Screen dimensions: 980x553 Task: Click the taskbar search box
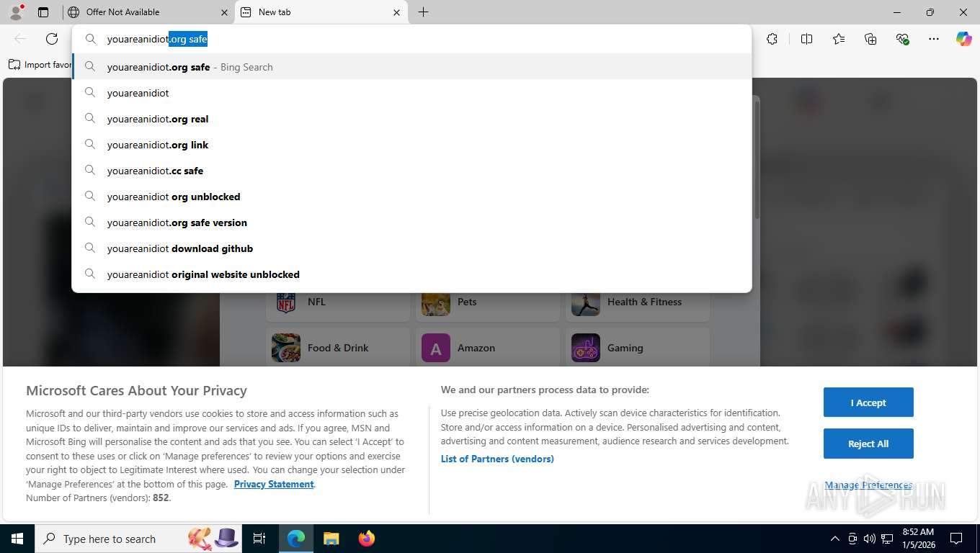(x=139, y=539)
